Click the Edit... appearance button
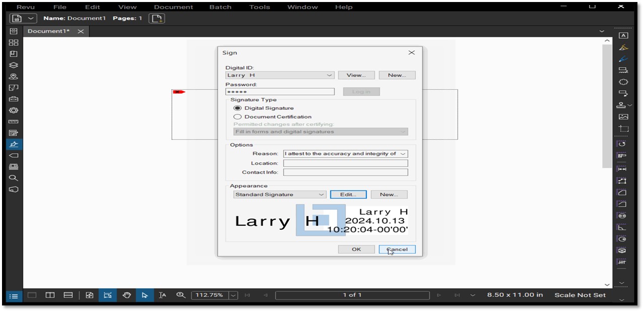Viewport: 644px width, 312px height. [348, 195]
